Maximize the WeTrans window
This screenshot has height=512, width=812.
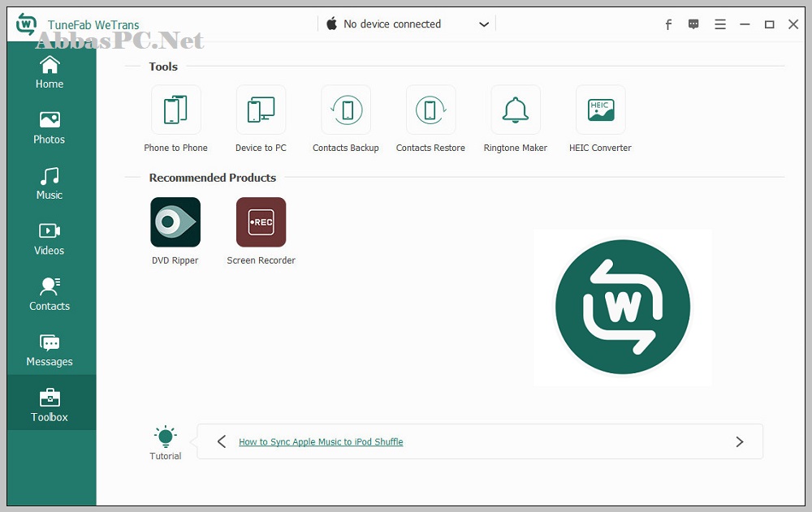770,24
